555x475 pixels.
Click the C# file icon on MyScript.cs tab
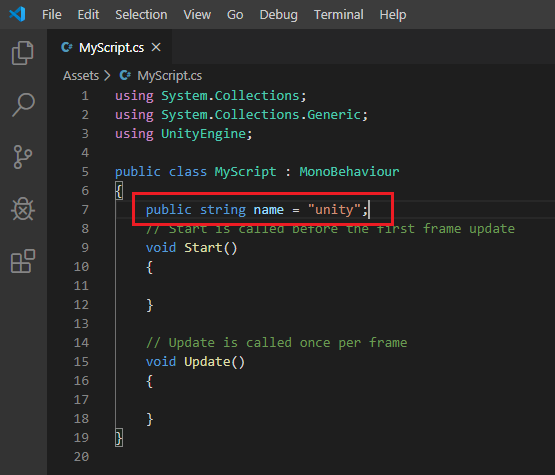[67, 47]
